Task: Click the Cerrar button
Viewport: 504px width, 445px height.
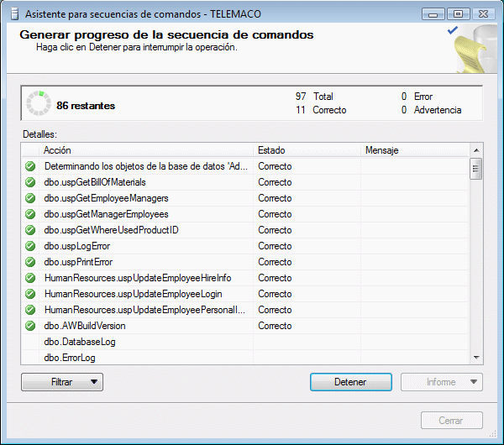Action: (x=452, y=421)
